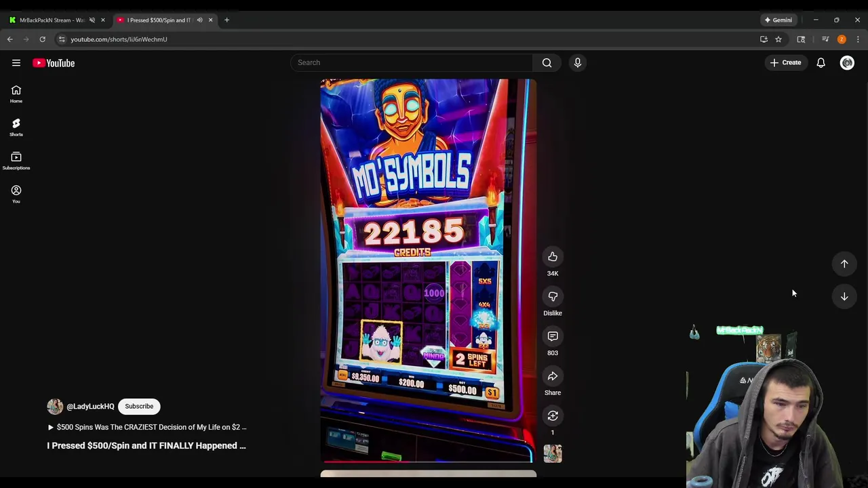This screenshot has width=868, height=488.
Task: Activate voice search microphone
Action: (578, 62)
